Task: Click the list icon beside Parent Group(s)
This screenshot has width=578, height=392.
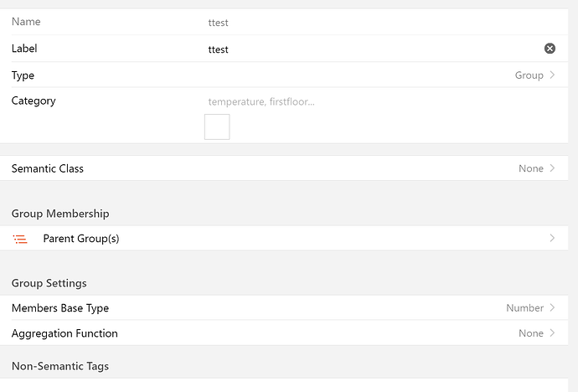Action: [x=20, y=239]
